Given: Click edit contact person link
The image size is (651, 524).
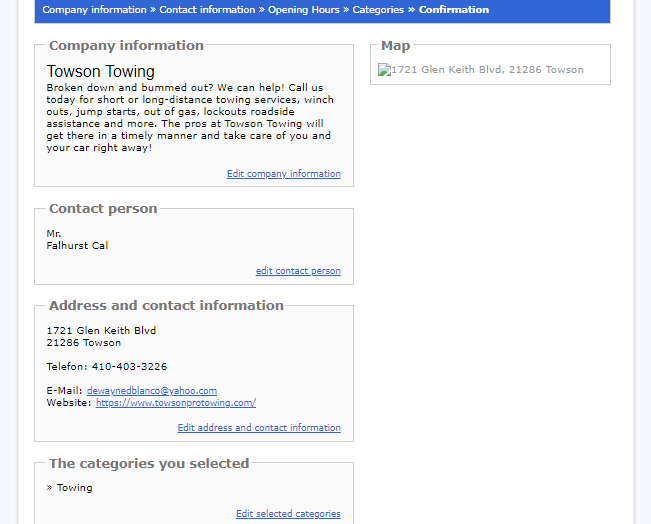Looking at the screenshot, I should pos(298,271).
